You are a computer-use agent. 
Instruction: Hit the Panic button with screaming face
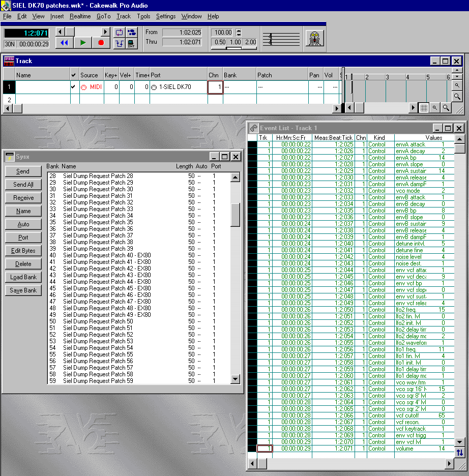[x=314, y=39]
